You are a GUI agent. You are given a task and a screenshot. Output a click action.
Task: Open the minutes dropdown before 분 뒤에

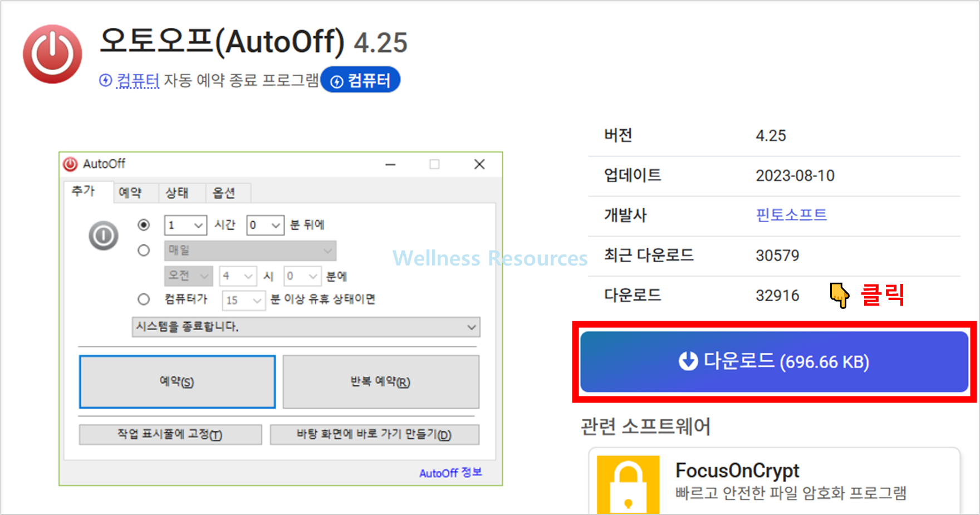tap(265, 225)
